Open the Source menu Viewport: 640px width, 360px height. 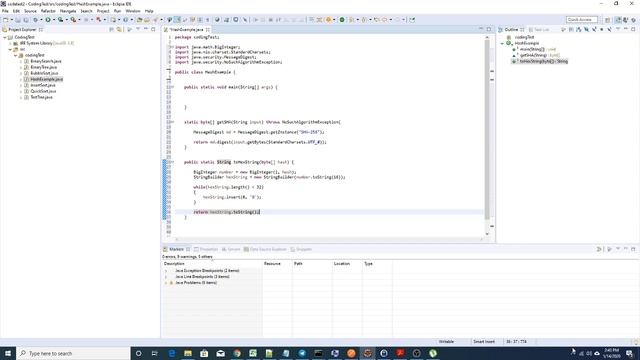tap(30, 11)
